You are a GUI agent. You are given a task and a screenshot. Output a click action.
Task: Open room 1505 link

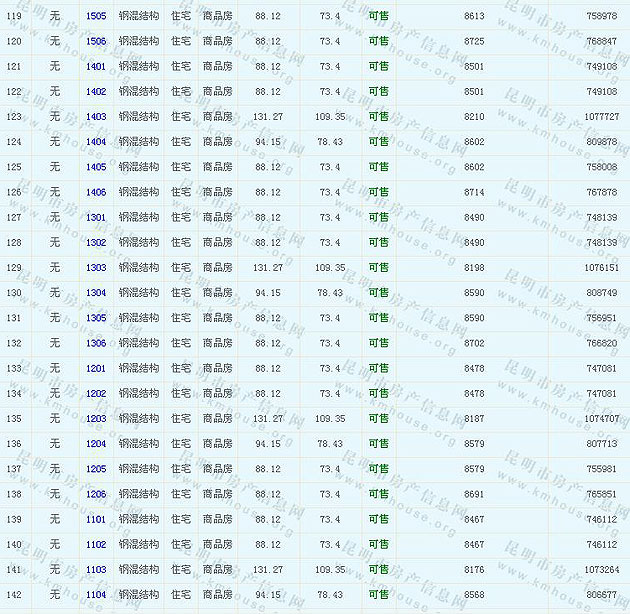pyautogui.click(x=96, y=16)
